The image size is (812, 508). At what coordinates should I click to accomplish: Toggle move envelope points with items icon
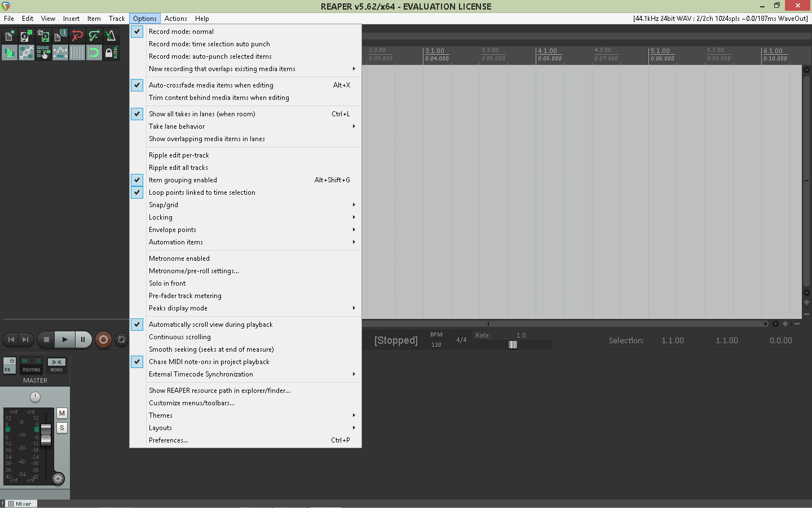pyautogui.click(x=60, y=53)
